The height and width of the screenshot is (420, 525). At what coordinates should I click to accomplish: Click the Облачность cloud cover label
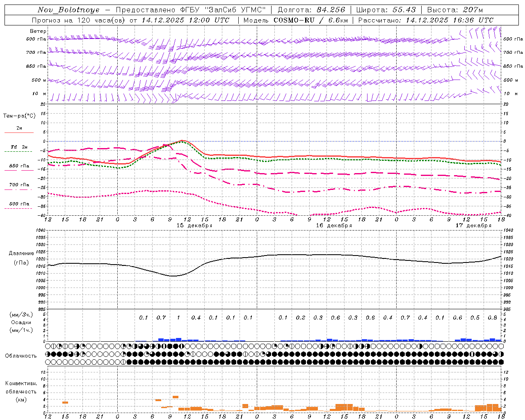point(21,356)
